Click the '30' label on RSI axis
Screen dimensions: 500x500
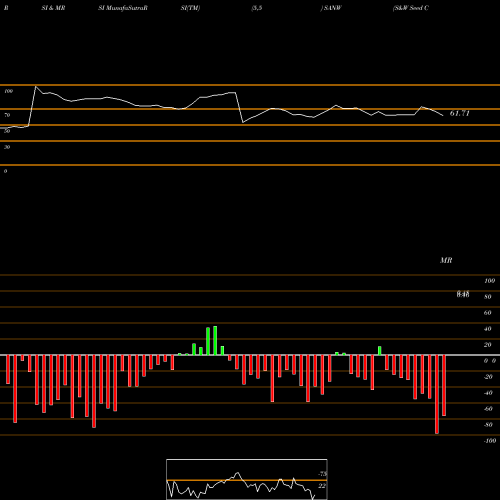7,147
